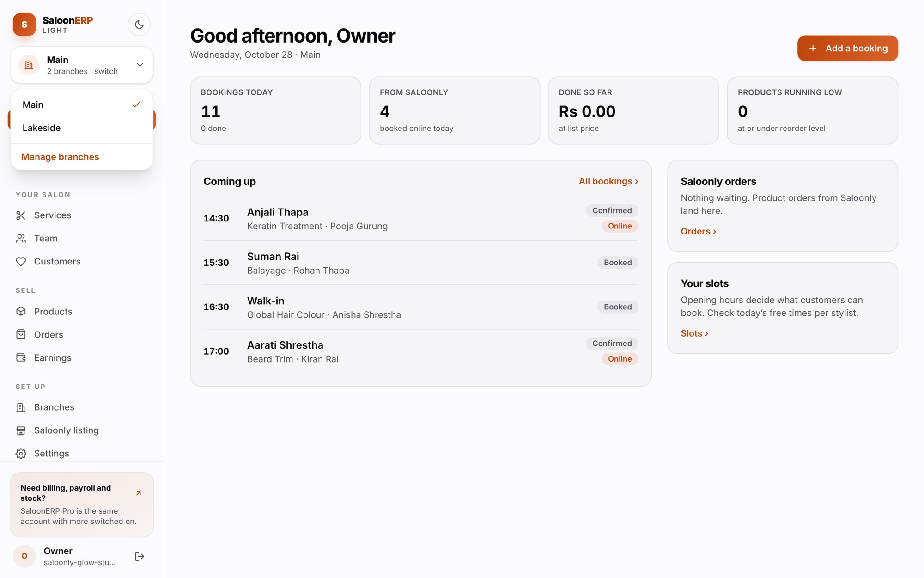This screenshot has height=578, width=924.
Task: Collapse the Main branch switcher dropdown
Action: point(82,65)
